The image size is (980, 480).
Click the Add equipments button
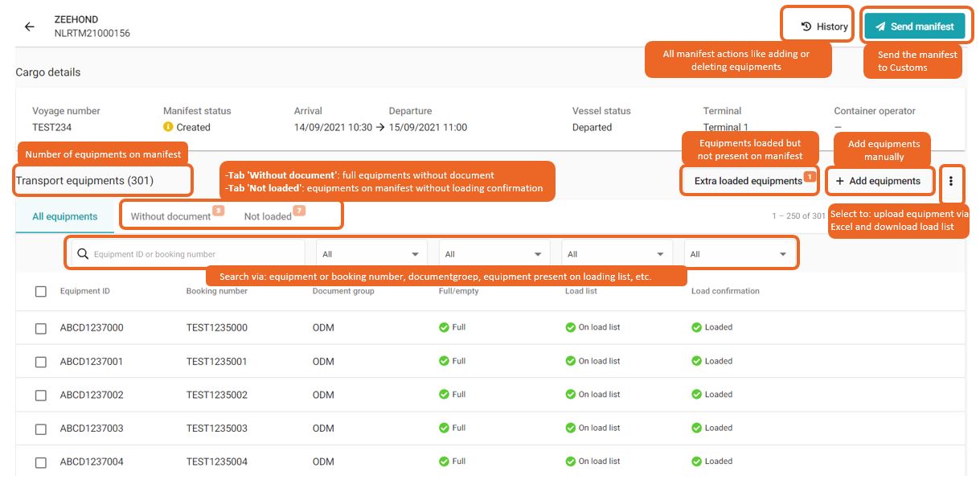click(880, 181)
